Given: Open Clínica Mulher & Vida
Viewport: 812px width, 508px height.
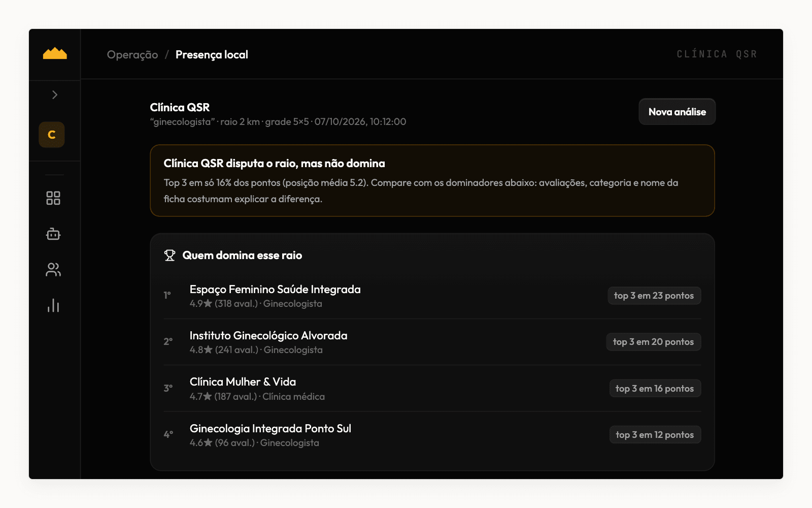Looking at the screenshot, I should click(x=243, y=382).
